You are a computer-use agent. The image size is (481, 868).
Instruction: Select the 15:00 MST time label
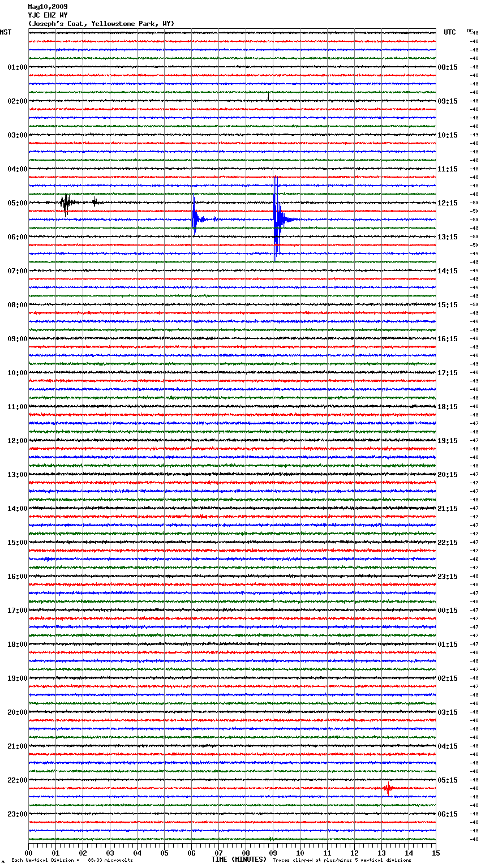pyautogui.click(x=17, y=543)
